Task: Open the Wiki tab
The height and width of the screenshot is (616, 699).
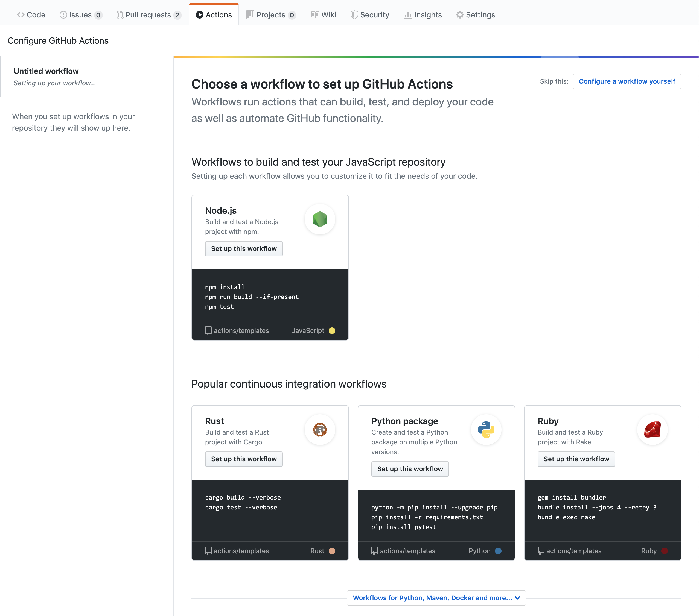Action: (324, 15)
